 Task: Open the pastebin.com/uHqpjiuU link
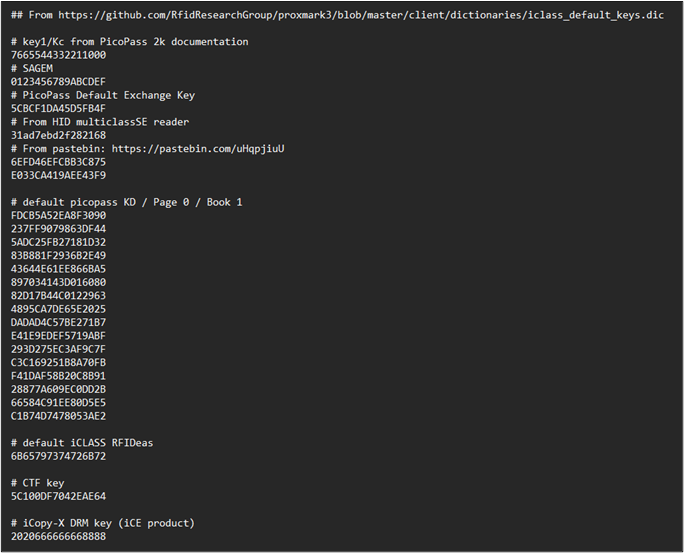coord(198,149)
